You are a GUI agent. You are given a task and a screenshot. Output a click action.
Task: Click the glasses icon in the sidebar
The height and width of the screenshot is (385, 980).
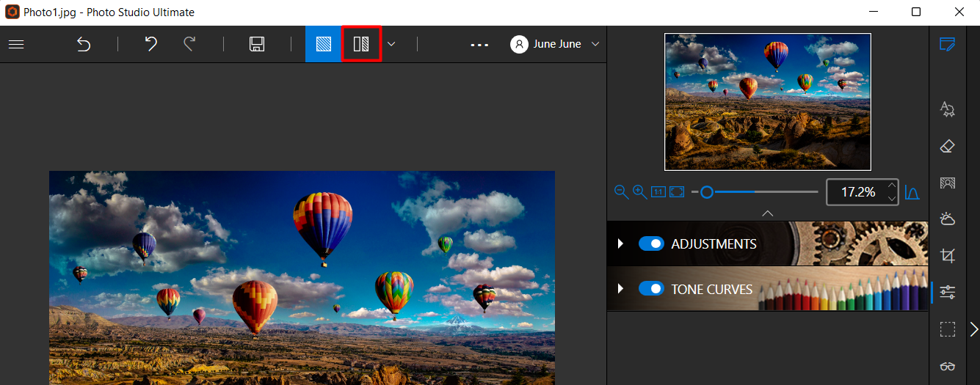948,366
